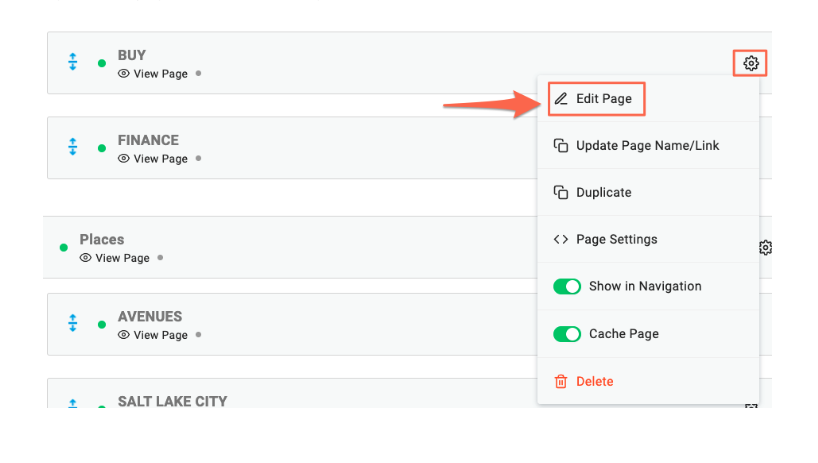The image size is (818, 463).
Task: Click the BUY page title
Action: click(x=131, y=55)
